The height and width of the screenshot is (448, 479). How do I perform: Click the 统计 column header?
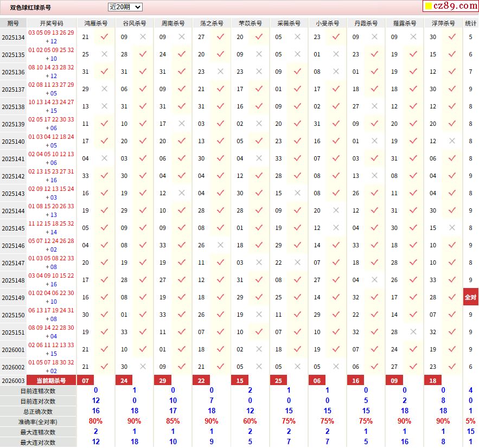(470, 23)
